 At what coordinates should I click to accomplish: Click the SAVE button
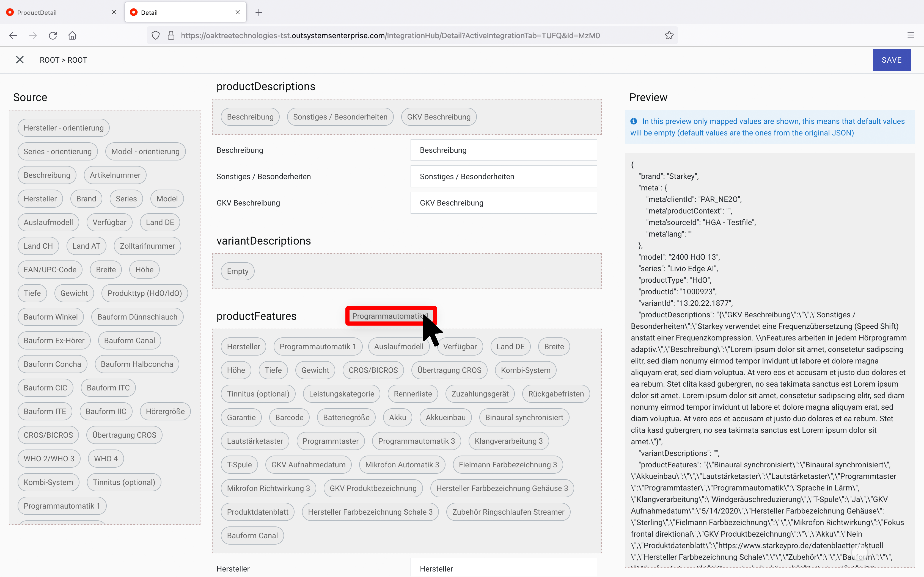click(x=892, y=60)
